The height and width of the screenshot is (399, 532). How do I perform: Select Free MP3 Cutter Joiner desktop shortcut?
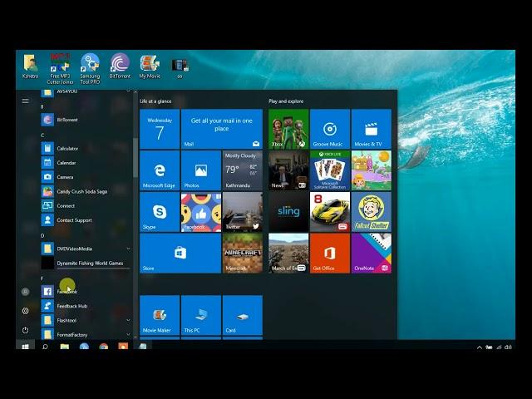(x=60, y=69)
